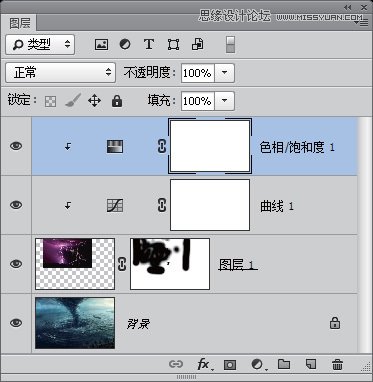
Task: Toggle the layer filtering switch
Action: (x=230, y=45)
